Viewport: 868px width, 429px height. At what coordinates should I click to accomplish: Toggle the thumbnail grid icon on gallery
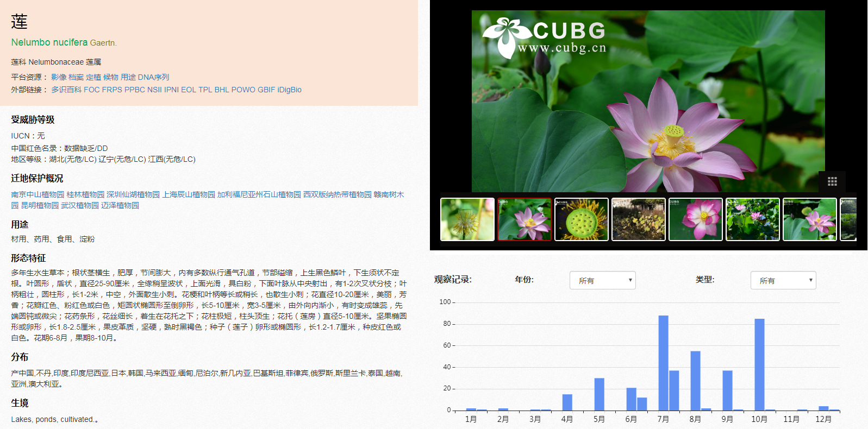pyautogui.click(x=832, y=181)
